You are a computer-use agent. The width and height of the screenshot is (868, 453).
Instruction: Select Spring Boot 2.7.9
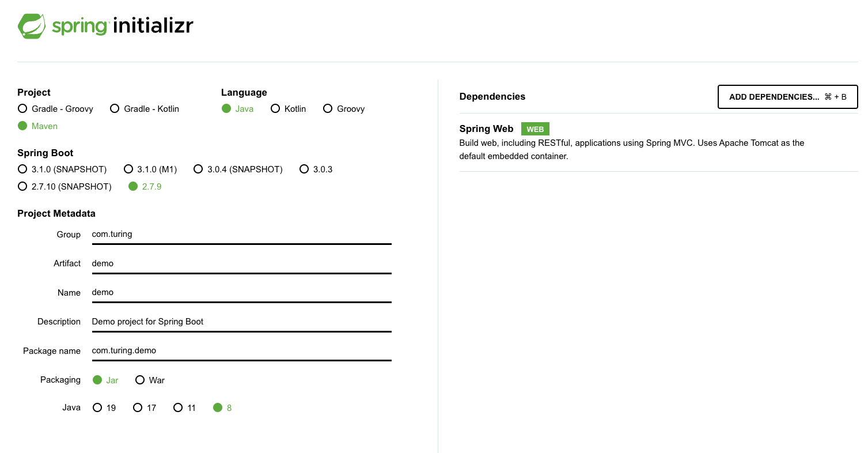pyautogui.click(x=145, y=186)
